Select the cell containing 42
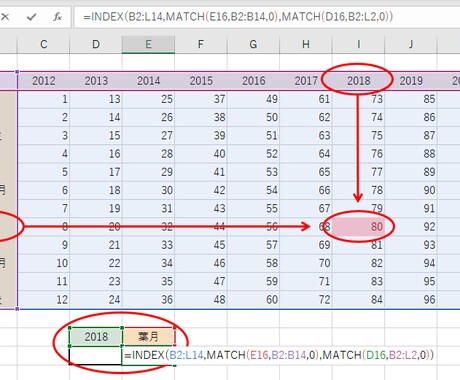This screenshot has height=380, width=460. [x=201, y=190]
